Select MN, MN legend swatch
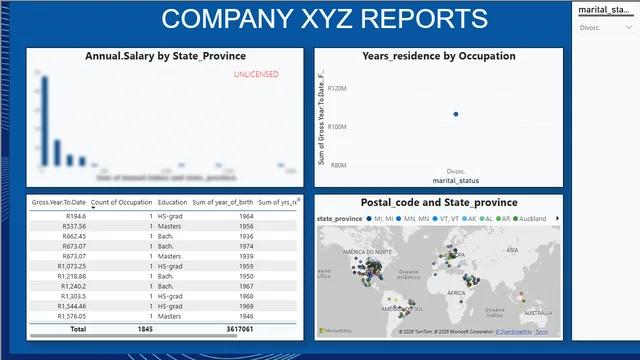This screenshot has width=640, height=360. coord(398,219)
